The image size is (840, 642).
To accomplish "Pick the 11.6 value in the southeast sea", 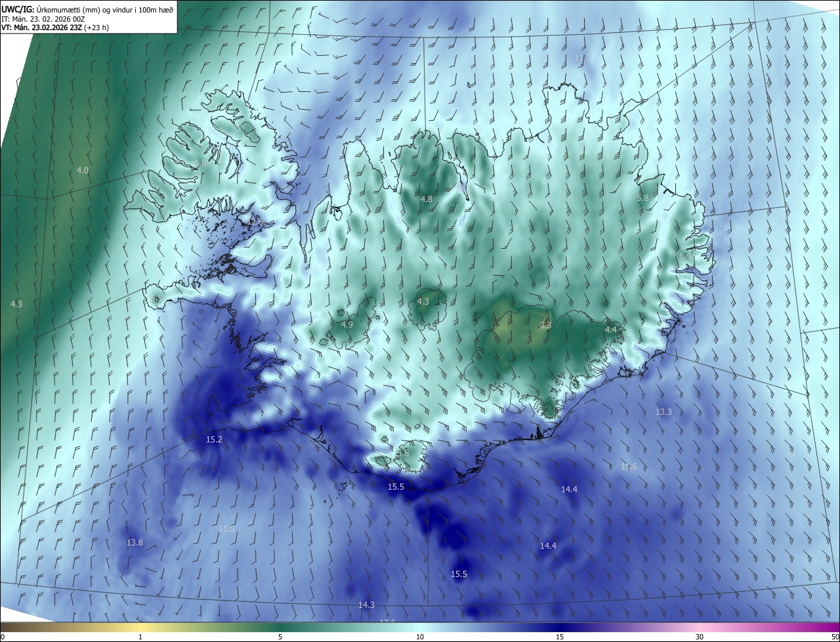I will pos(629,467).
